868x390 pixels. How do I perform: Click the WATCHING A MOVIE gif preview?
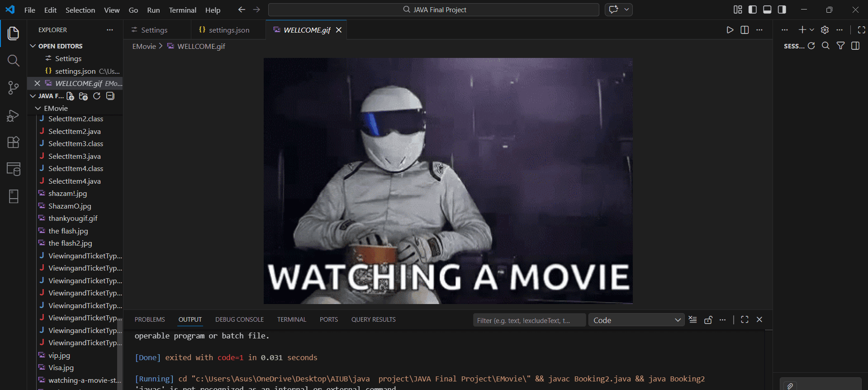click(x=448, y=181)
